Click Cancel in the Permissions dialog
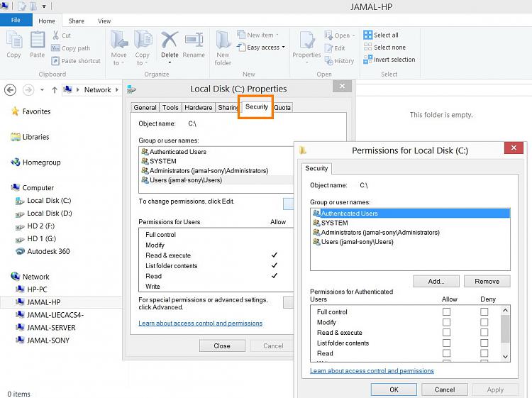 pyautogui.click(x=445, y=389)
